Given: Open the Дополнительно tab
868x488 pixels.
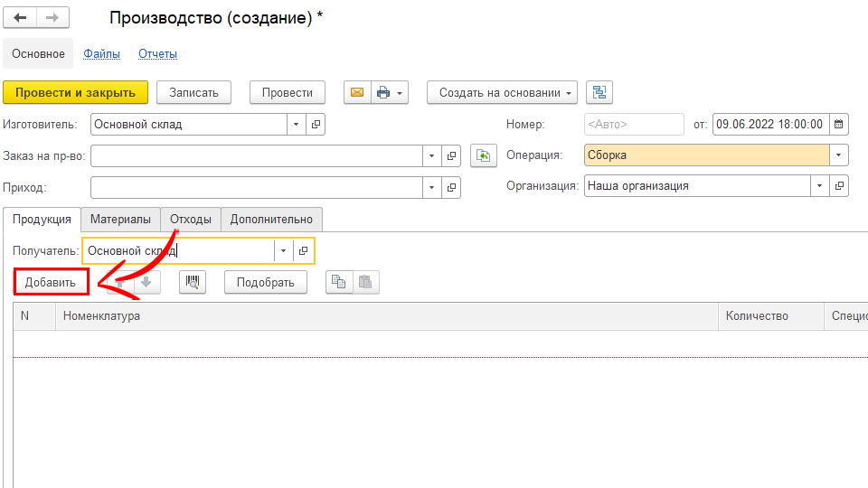Looking at the screenshot, I should 271,220.
